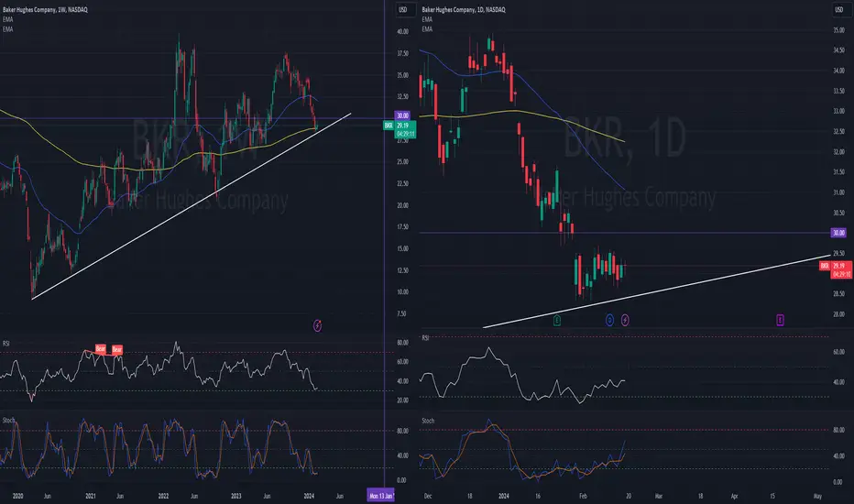The height and width of the screenshot is (504, 854).
Task: Click the '7.50' price on weekly price axis
Action: (x=401, y=313)
